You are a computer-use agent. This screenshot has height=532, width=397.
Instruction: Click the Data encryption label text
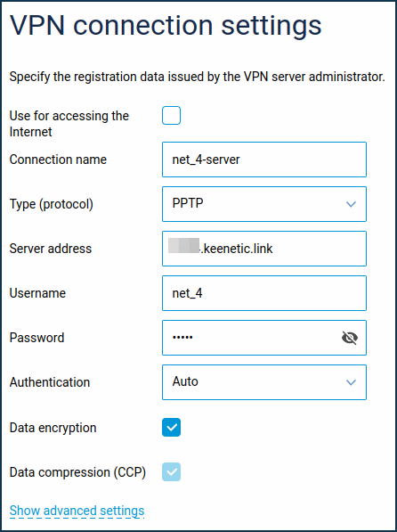[x=53, y=428]
